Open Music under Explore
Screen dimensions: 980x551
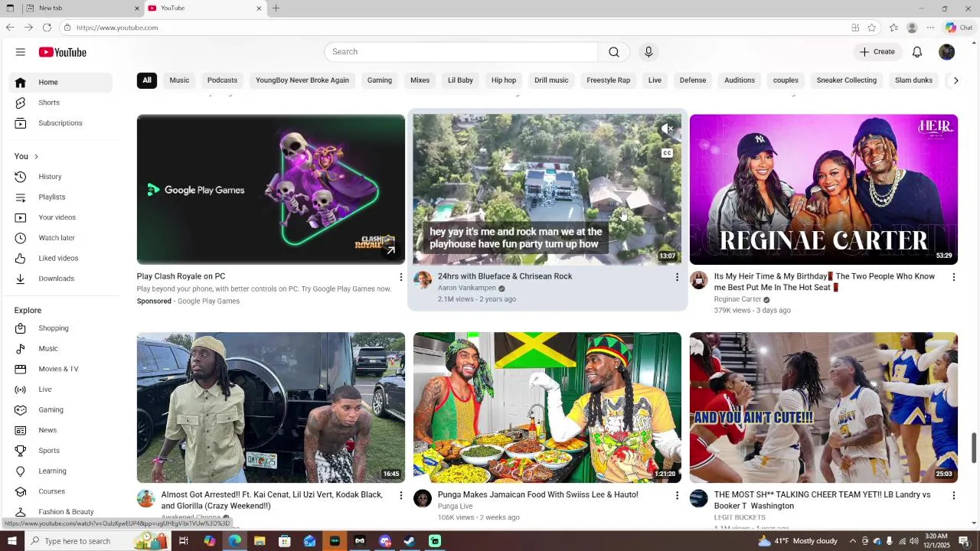48,349
